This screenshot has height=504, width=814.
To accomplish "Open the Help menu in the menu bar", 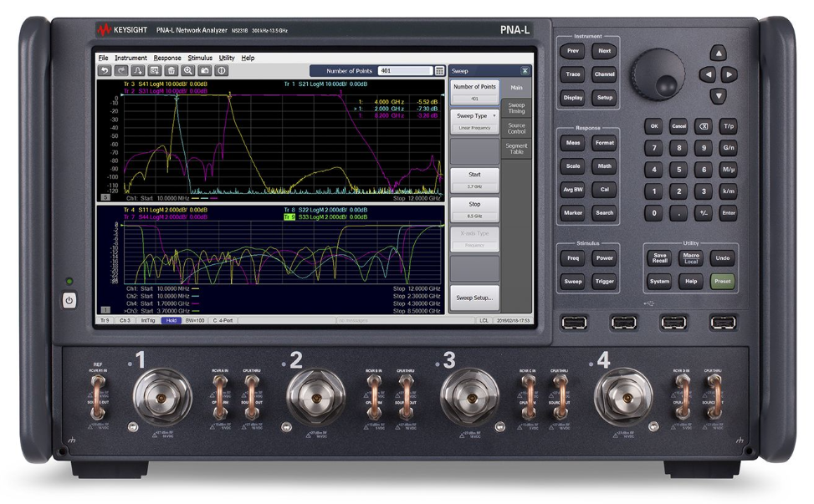I will tap(248, 58).
